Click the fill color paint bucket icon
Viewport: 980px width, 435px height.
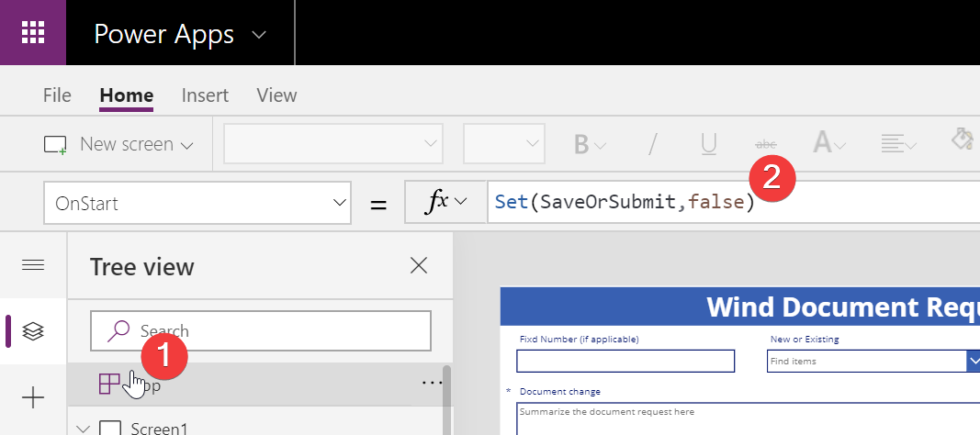(963, 140)
